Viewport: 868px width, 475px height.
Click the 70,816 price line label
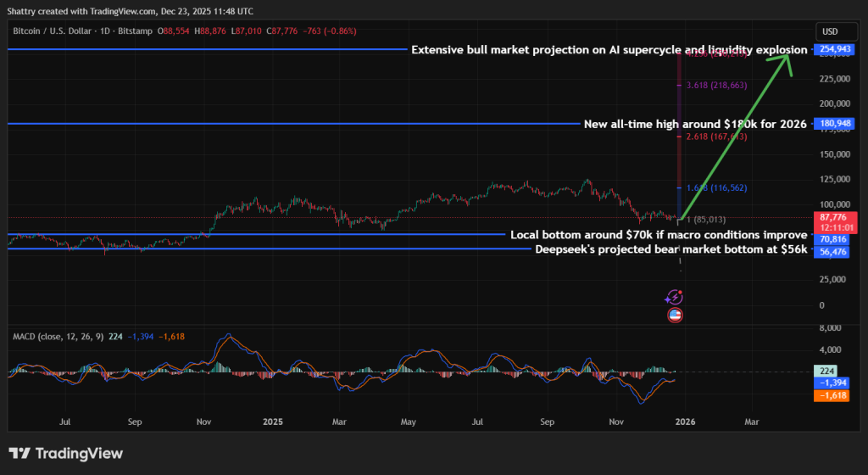point(832,239)
